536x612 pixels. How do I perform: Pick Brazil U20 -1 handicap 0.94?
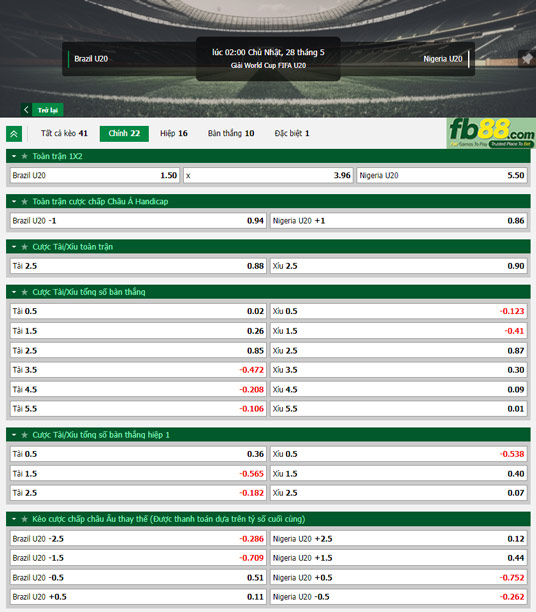point(138,221)
